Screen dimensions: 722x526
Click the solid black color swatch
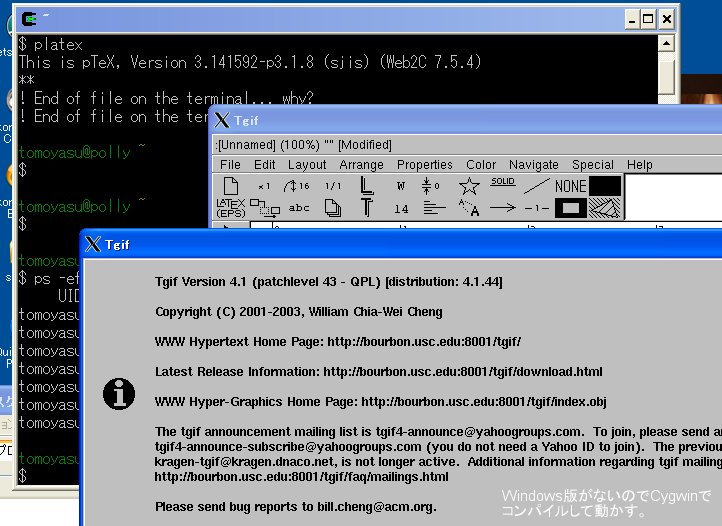pos(605,186)
